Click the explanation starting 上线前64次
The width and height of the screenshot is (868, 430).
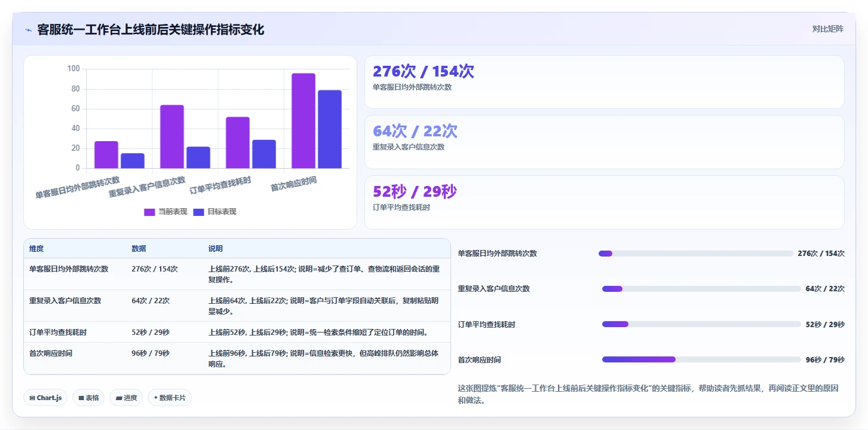tap(324, 306)
